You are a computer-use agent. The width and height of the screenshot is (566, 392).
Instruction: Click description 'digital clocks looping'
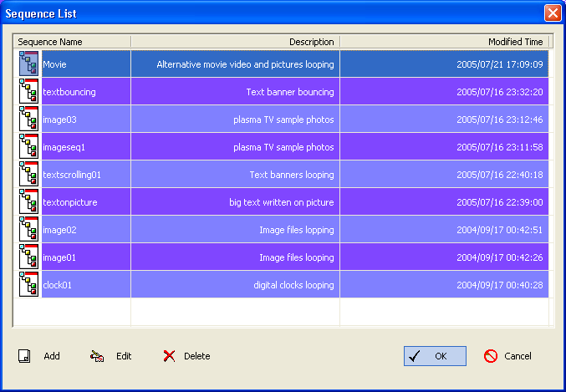(293, 285)
